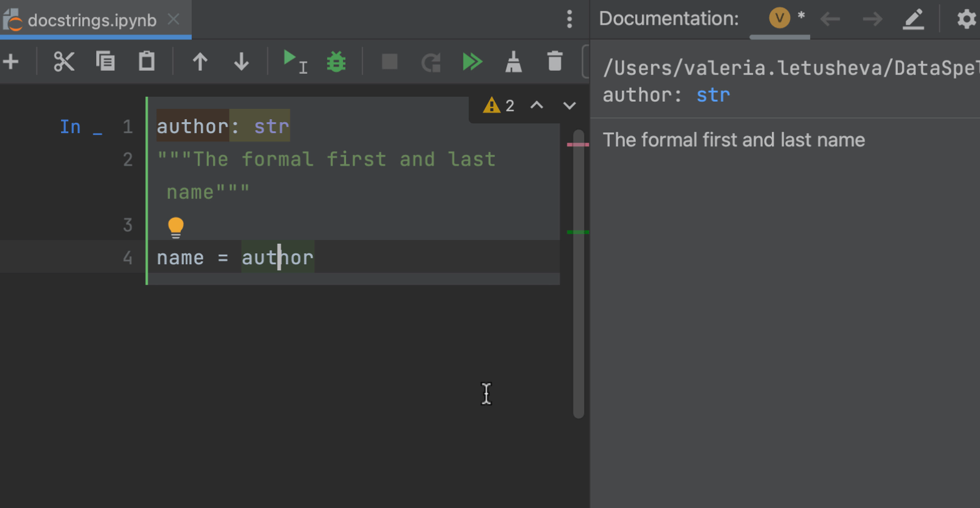Click the editor vertical scrollbar
The image size is (980, 508).
tap(578, 272)
